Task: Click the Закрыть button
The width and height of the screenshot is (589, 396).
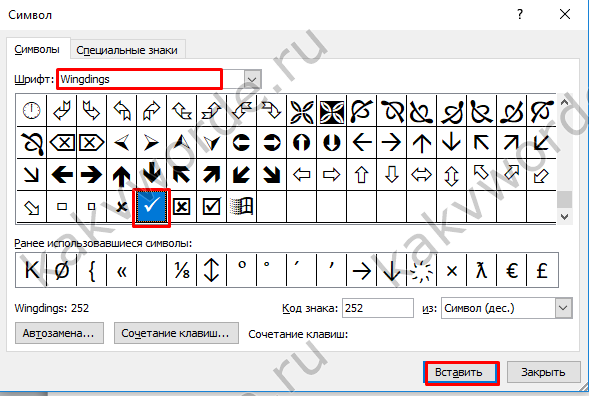Action: [543, 372]
